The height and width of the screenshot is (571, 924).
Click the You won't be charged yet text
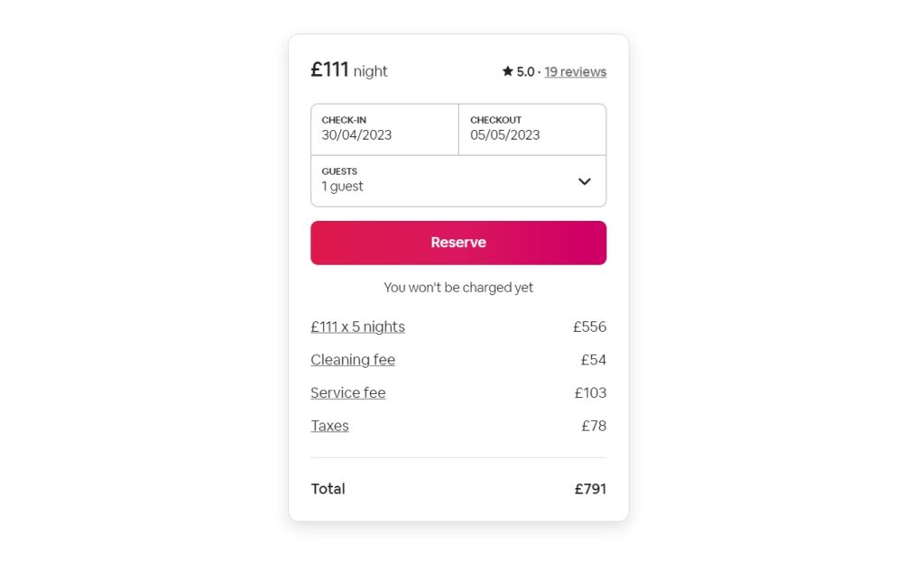pos(457,287)
